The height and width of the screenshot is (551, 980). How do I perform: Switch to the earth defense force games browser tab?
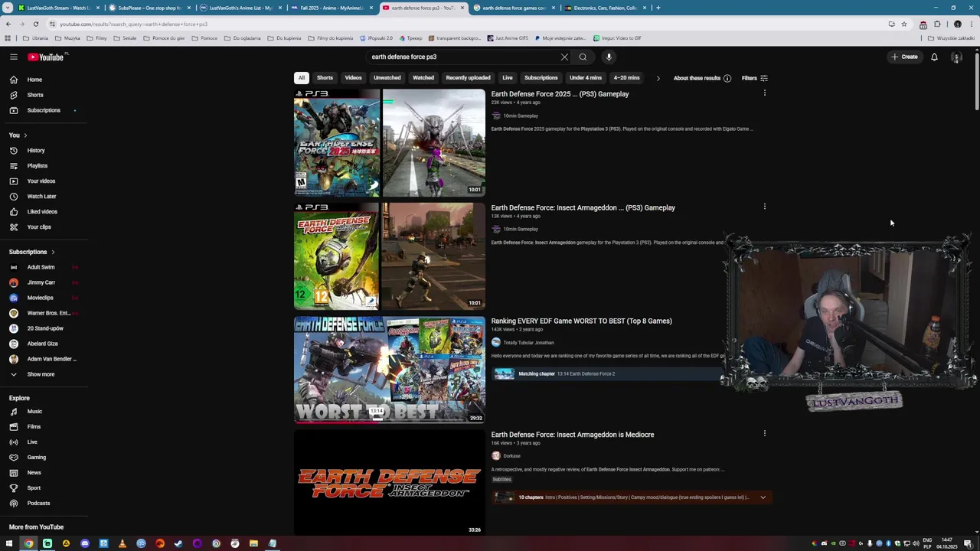pos(514,8)
